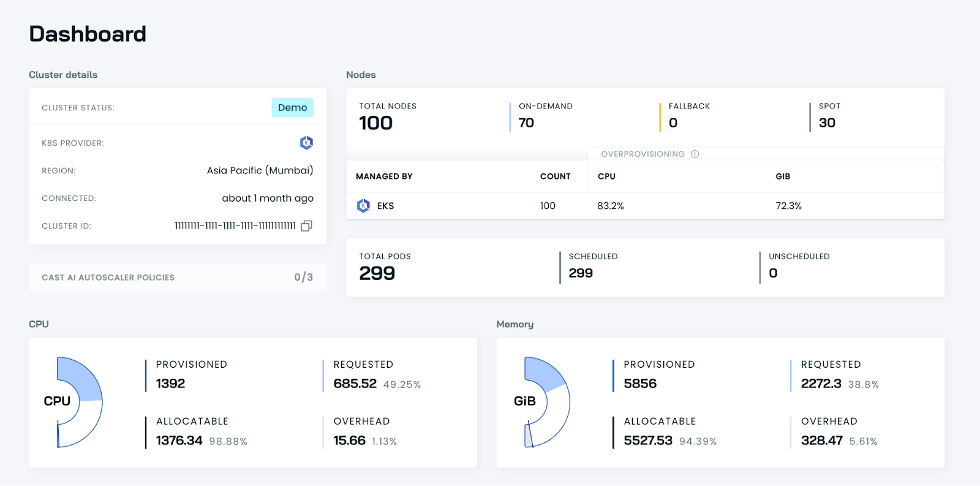Click the Managed By column header
The image size is (980, 486).
click(384, 177)
